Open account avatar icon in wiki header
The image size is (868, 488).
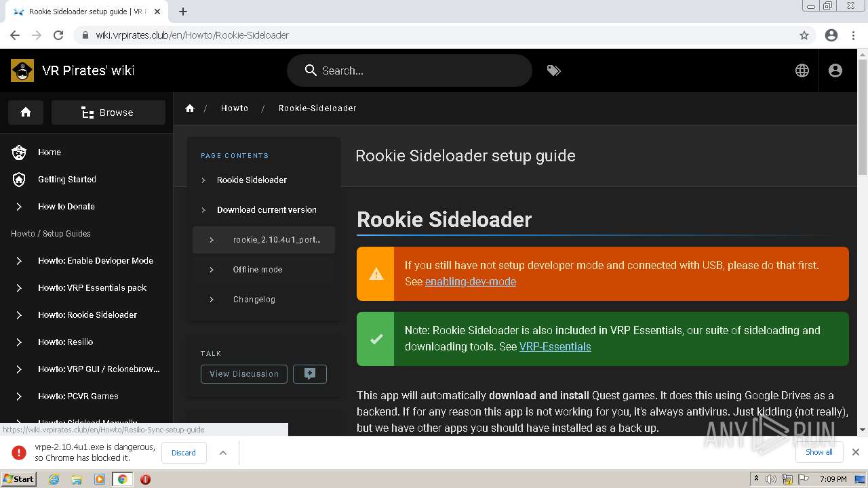(x=835, y=70)
